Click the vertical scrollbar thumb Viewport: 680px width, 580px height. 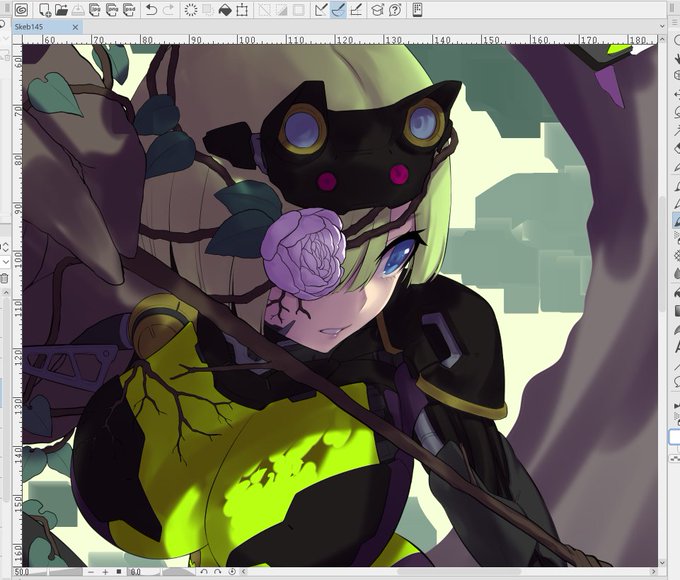click(x=662, y=254)
